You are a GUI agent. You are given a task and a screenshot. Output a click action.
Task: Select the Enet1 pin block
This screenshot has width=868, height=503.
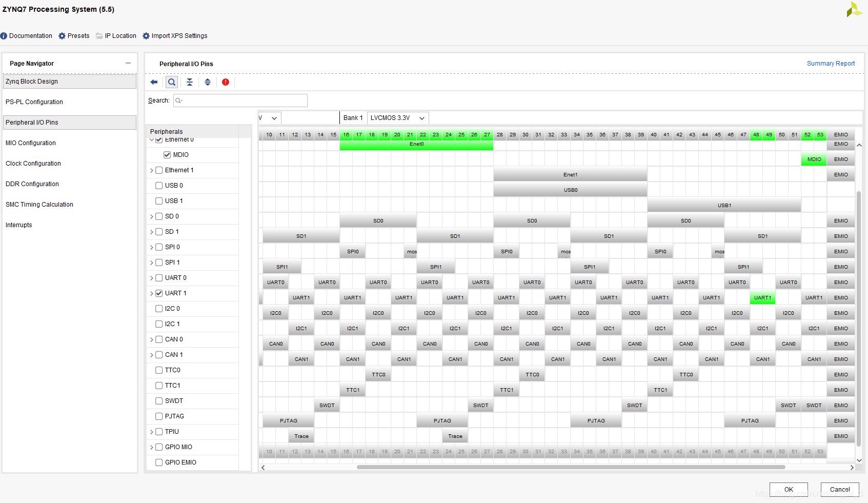click(x=570, y=175)
